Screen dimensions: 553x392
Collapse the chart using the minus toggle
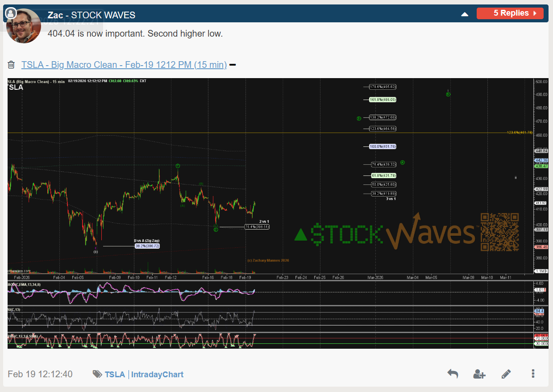click(x=233, y=65)
